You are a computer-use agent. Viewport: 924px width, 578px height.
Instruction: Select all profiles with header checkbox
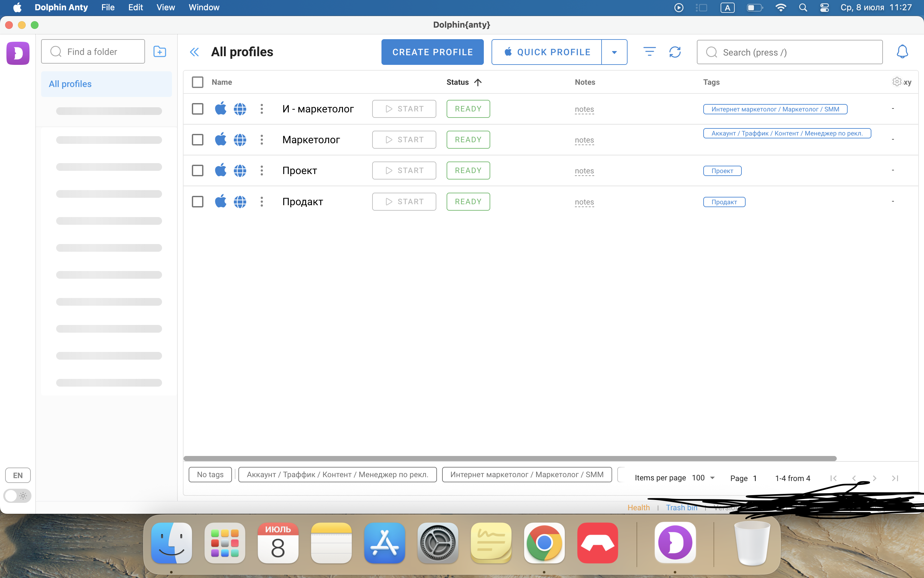[197, 82]
